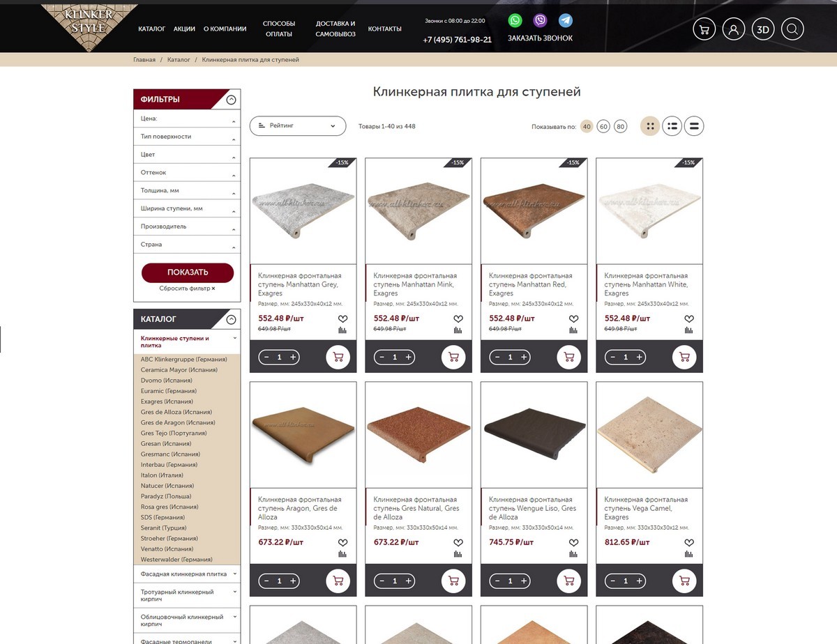Open the КАТАЛОГ menu item
The image size is (837, 644).
click(152, 29)
